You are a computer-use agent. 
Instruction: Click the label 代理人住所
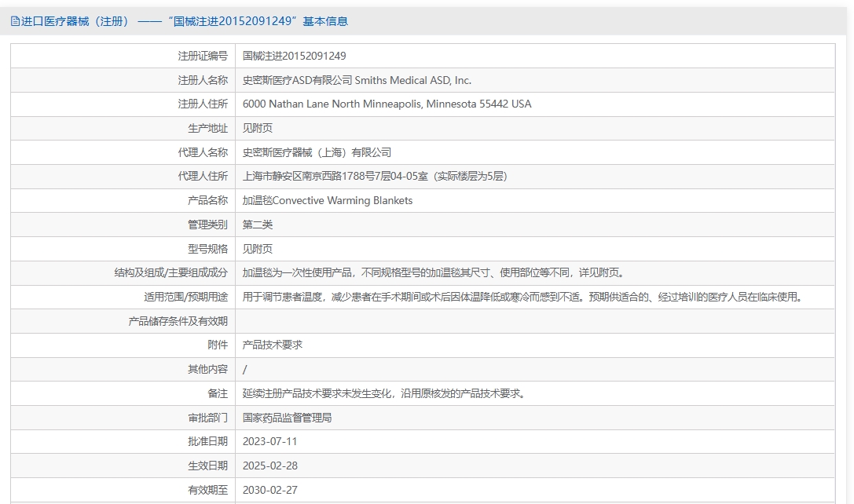pyautogui.click(x=203, y=177)
